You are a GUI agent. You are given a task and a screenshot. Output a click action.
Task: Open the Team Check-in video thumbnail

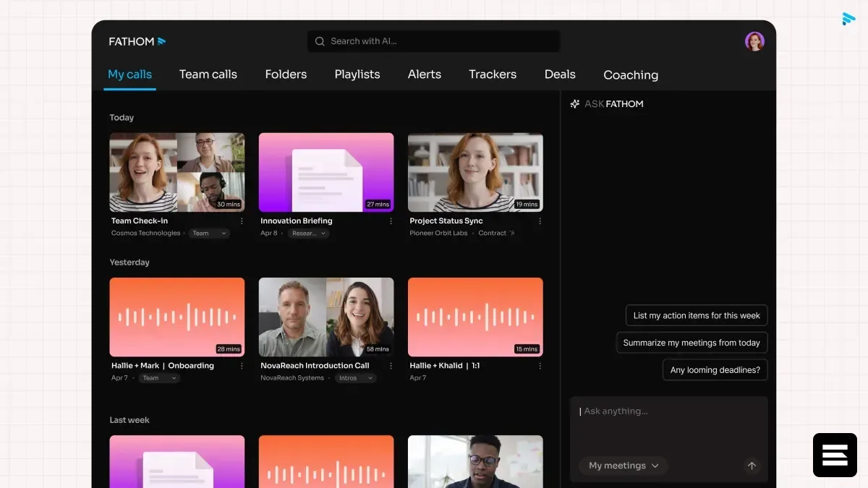177,172
